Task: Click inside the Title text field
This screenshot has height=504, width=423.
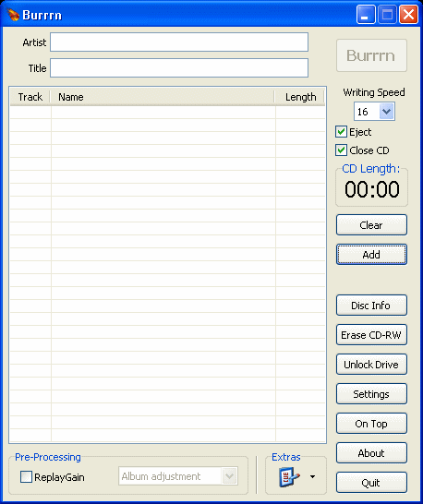Action: tap(179, 67)
